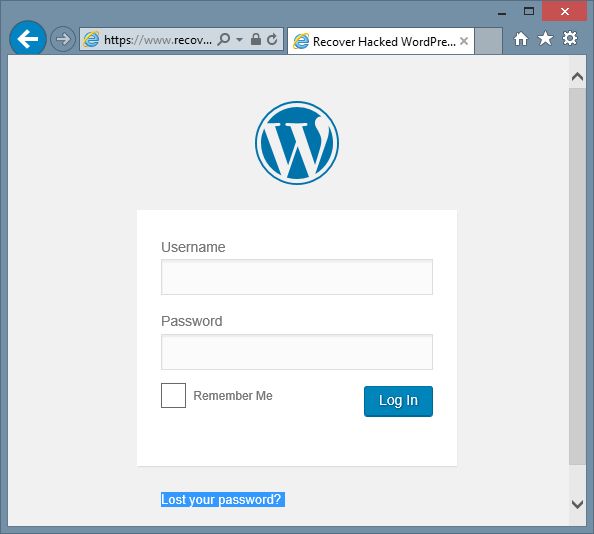Refresh the page with the reload icon

pos(272,39)
